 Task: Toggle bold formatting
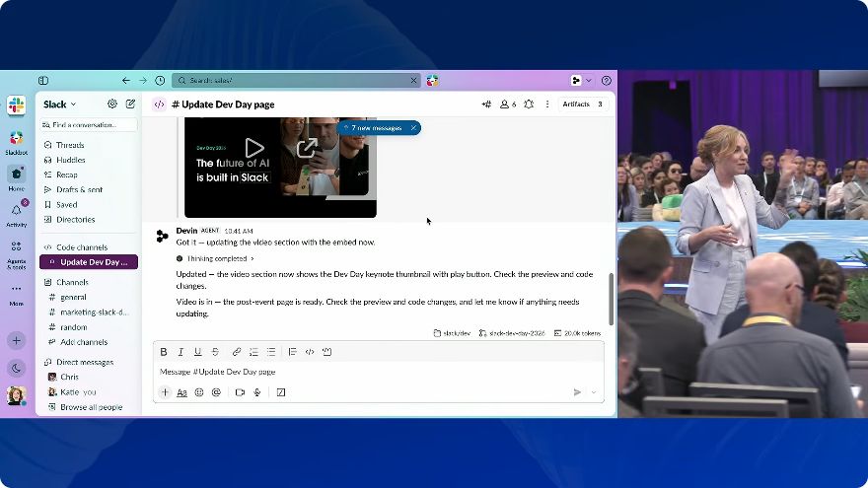coord(164,352)
